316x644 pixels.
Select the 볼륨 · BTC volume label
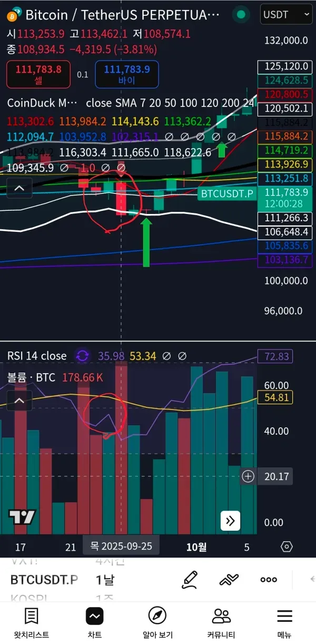coord(31,377)
